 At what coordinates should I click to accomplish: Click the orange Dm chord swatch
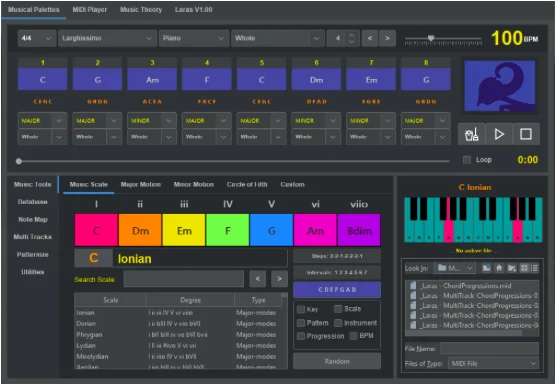coord(140,230)
